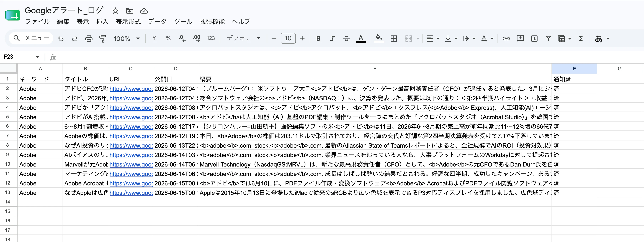Star the Googleアラート_ログ document

115,11
